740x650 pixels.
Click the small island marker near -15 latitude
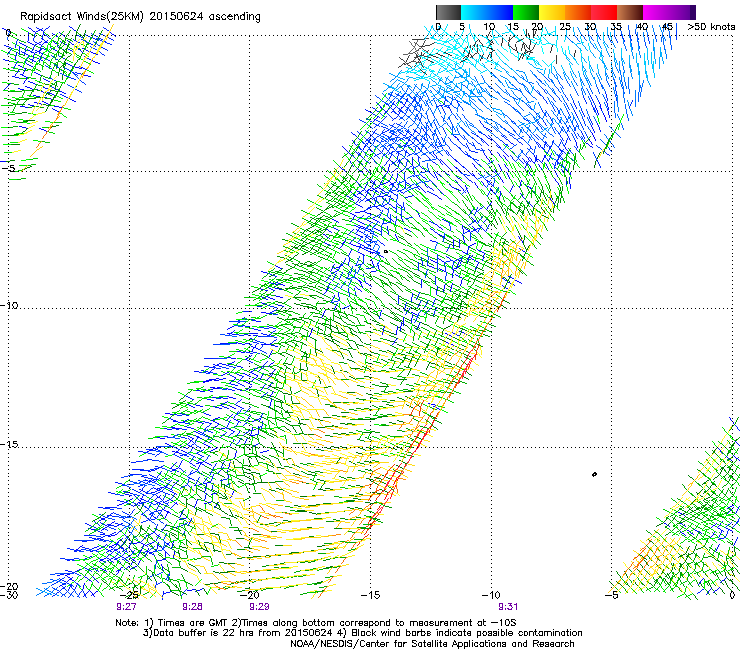[594, 474]
